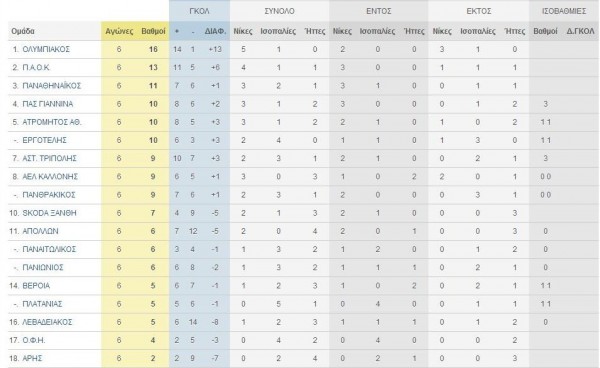Click the ΓΚΟΛ group header
Viewport: 600px width, 368px height.
tap(199, 11)
